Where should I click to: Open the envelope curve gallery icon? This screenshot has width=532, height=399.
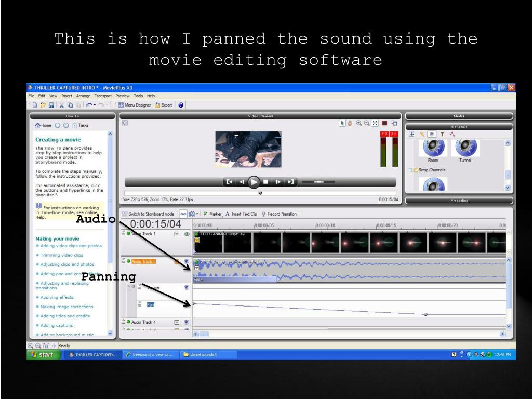pyautogui.click(x=452, y=135)
